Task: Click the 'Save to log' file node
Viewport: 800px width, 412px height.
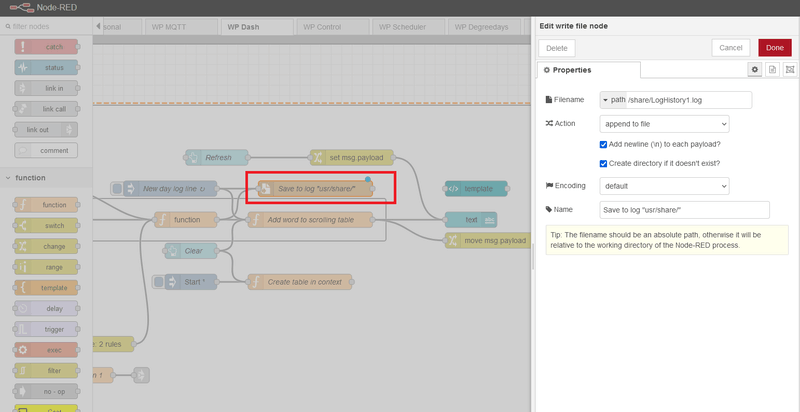Action: 315,188
